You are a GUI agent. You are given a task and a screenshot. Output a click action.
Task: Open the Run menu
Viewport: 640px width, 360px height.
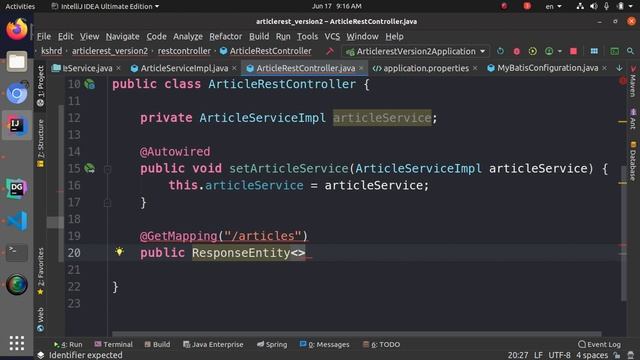(283, 36)
